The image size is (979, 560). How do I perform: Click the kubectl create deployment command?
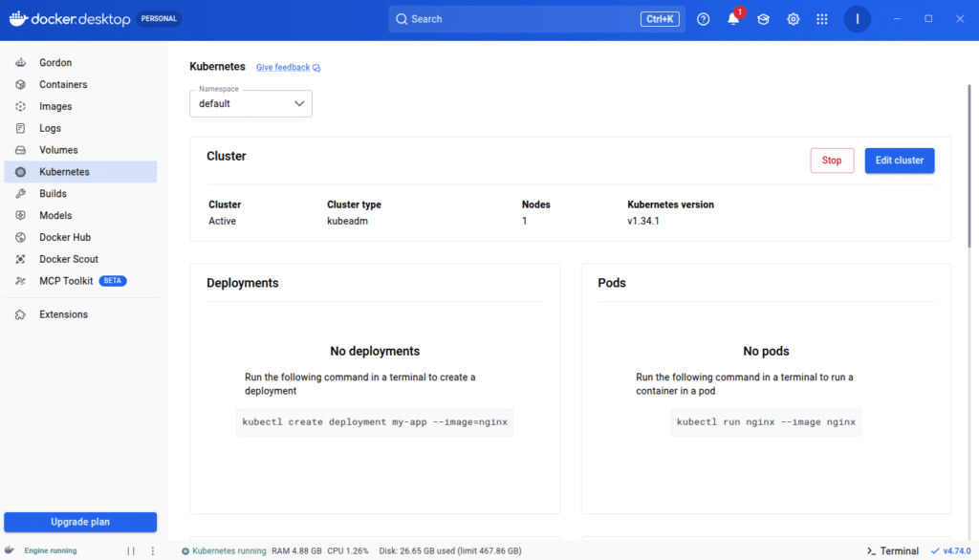pos(375,422)
